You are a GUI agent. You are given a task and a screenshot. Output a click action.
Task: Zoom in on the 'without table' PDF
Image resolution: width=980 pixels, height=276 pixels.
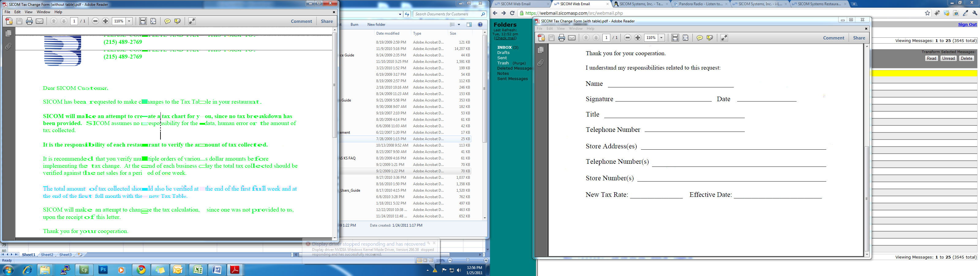pos(106,21)
